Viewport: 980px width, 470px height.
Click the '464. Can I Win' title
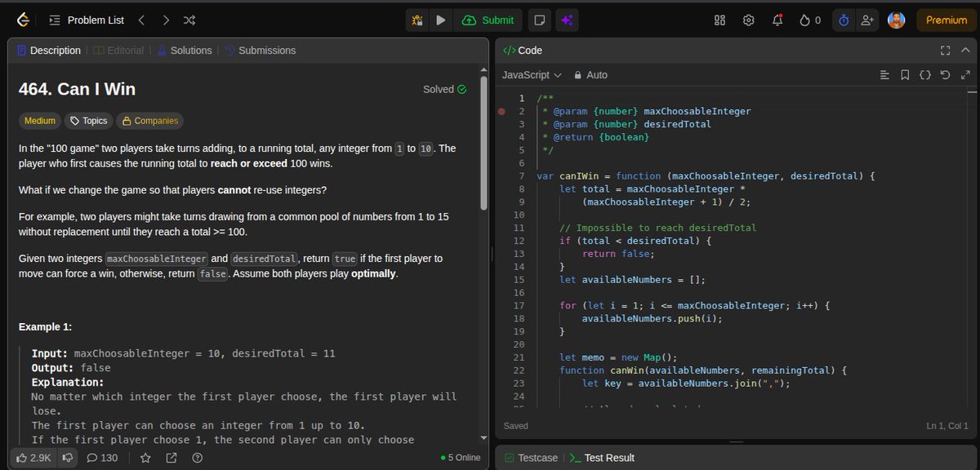[x=77, y=90]
